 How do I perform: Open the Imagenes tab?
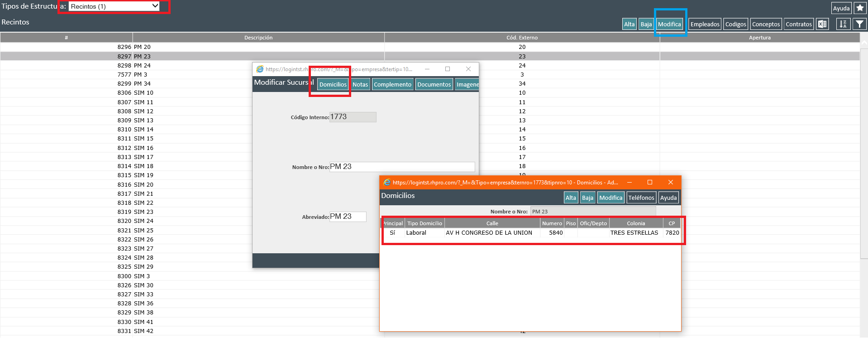[x=467, y=84]
